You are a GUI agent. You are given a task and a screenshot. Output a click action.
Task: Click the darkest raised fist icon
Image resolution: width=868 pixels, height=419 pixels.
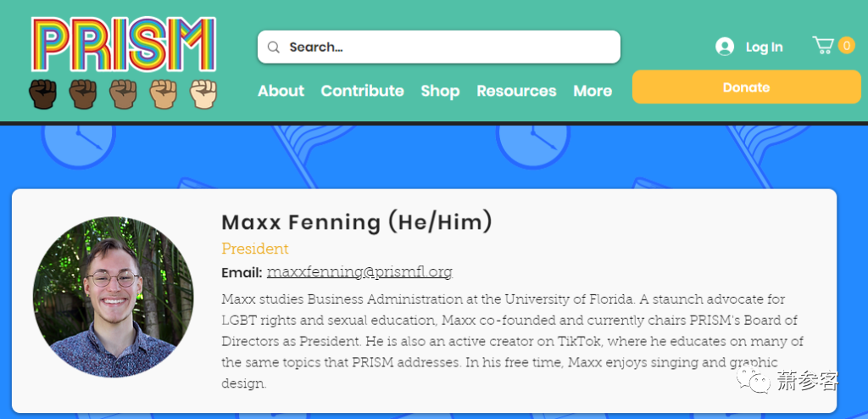point(42,93)
